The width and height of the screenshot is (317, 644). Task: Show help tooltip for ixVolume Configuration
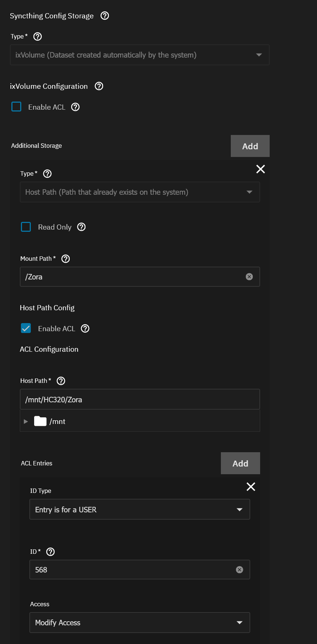pyautogui.click(x=99, y=86)
